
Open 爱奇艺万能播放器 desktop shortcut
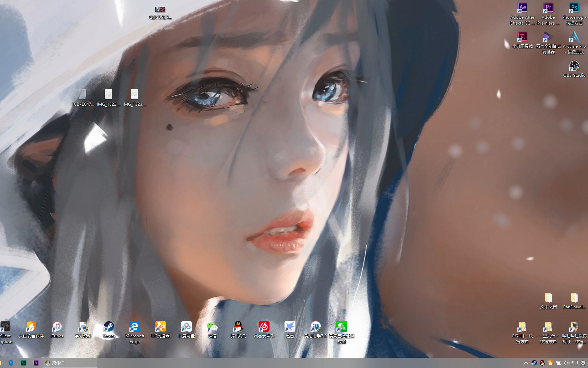click(x=341, y=333)
